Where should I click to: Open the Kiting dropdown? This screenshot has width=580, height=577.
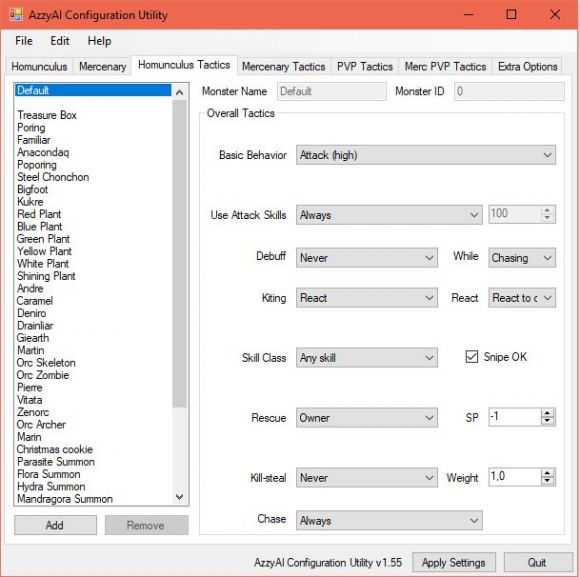click(x=367, y=298)
